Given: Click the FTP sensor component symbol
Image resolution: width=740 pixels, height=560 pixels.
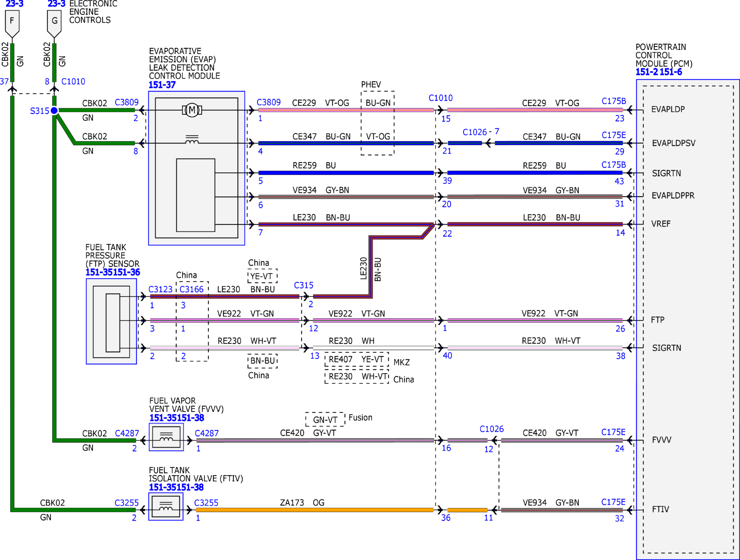Looking at the screenshot, I should (111, 321).
